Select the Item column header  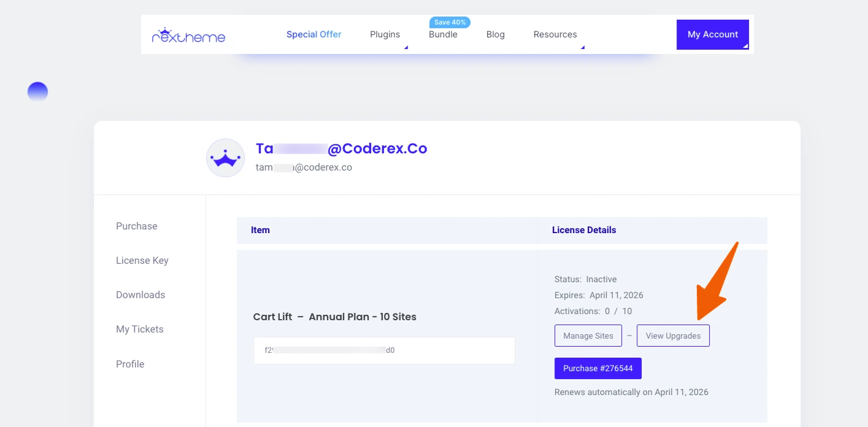tap(260, 230)
